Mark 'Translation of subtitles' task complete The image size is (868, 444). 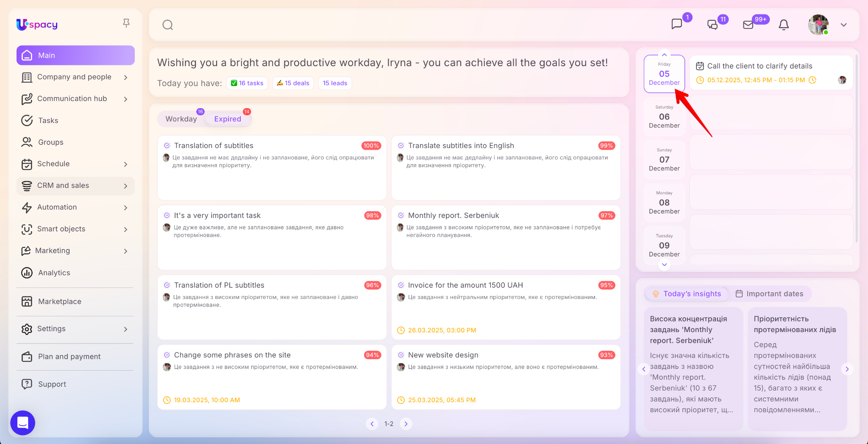167,145
